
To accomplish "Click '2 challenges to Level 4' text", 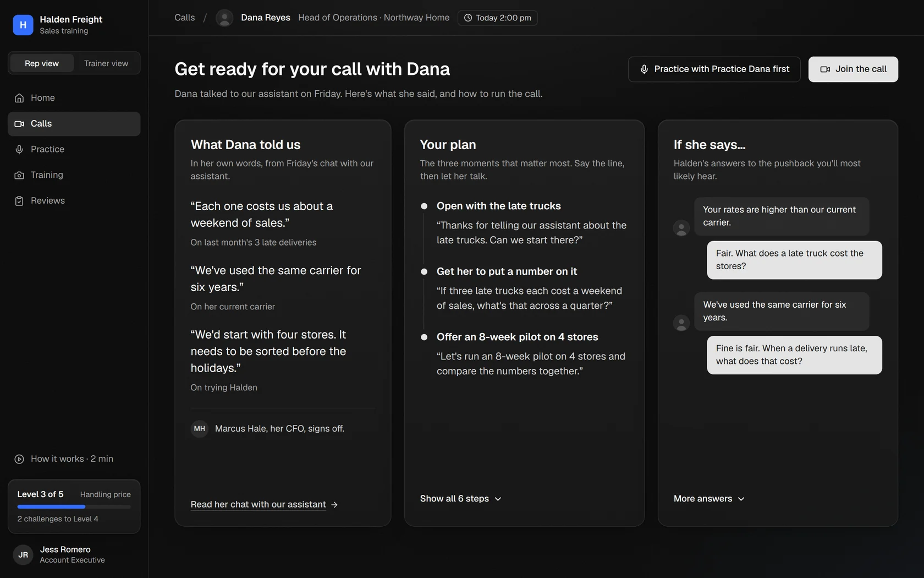I will coord(58,519).
